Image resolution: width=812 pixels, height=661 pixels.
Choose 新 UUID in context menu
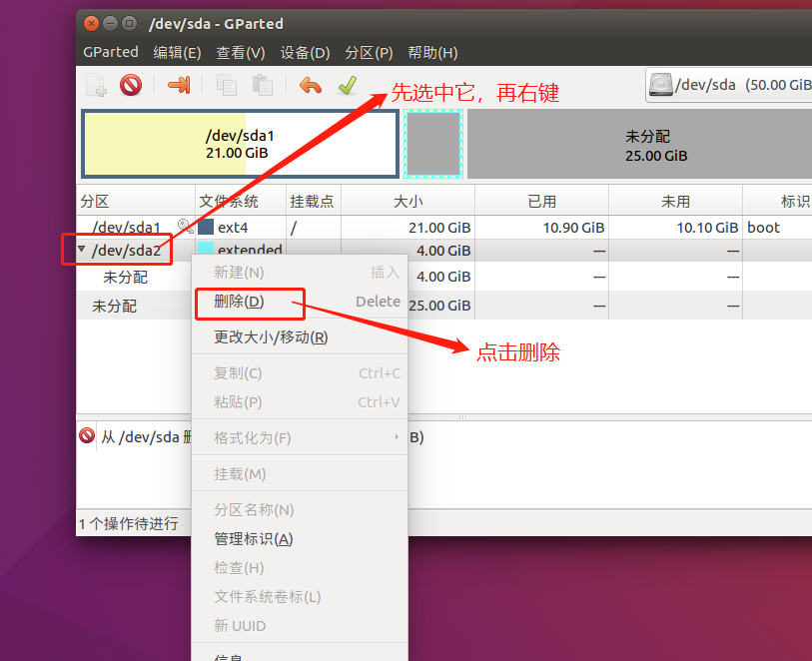pos(300,626)
